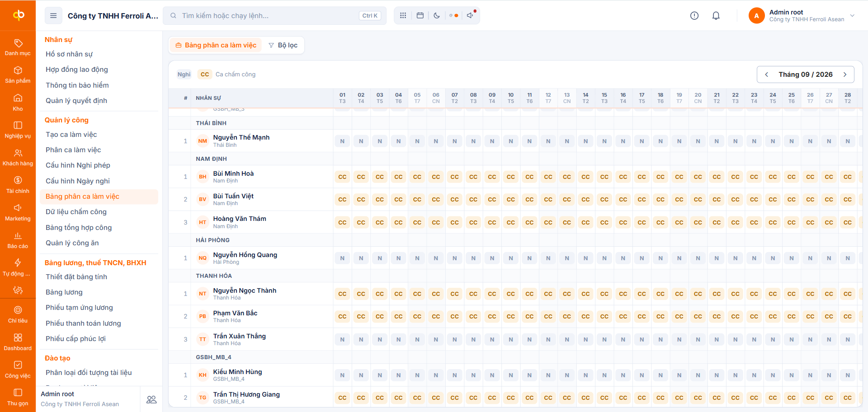Open the Bộ lọc filter tab

[x=283, y=45]
